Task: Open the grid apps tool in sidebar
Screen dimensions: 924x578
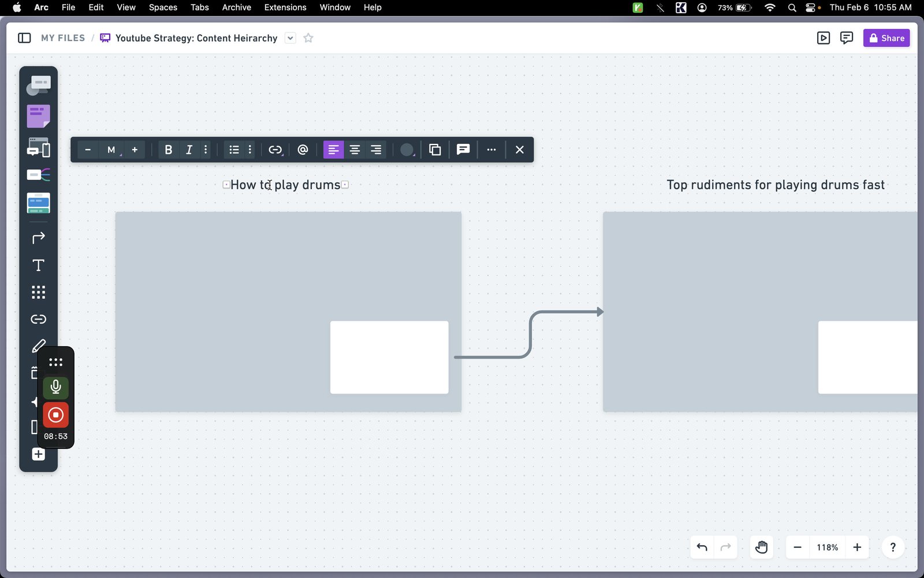Action: [38, 292]
